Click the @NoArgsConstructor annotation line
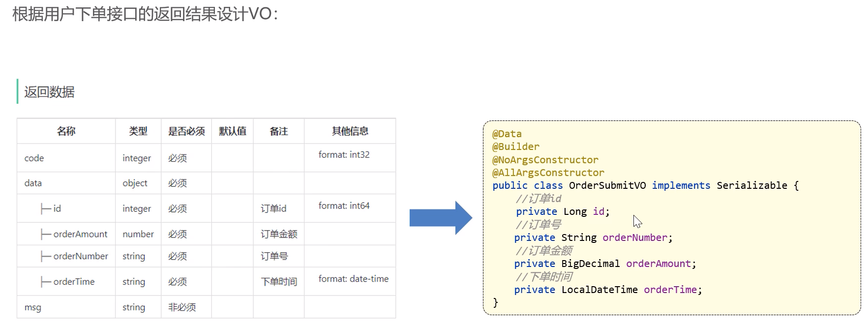Screen dimensions: 868x325 click(545, 160)
